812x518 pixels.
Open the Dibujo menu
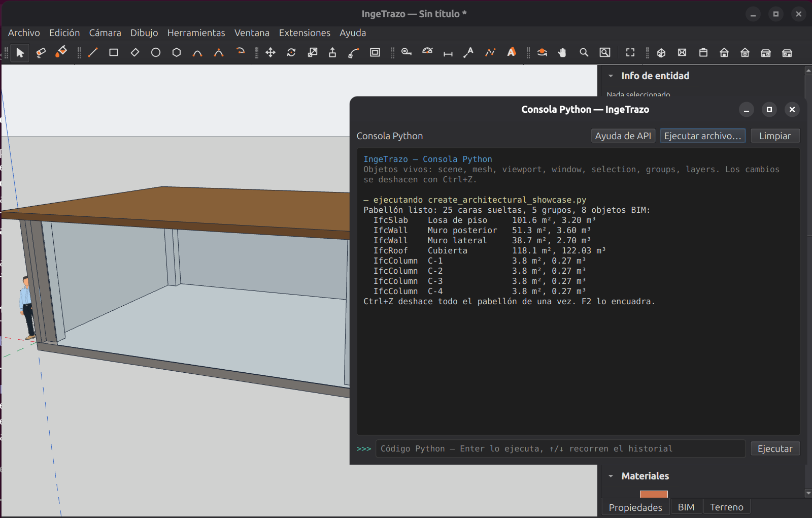pos(144,33)
